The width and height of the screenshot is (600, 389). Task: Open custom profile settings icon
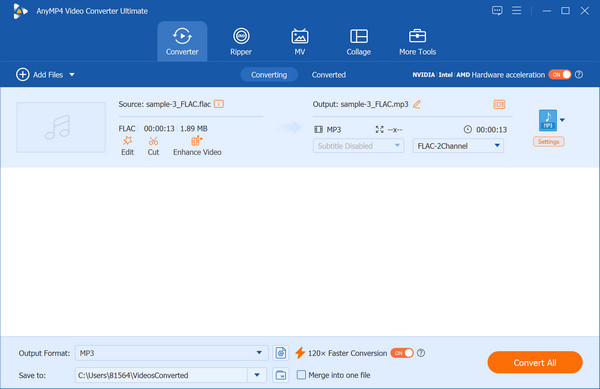point(280,353)
